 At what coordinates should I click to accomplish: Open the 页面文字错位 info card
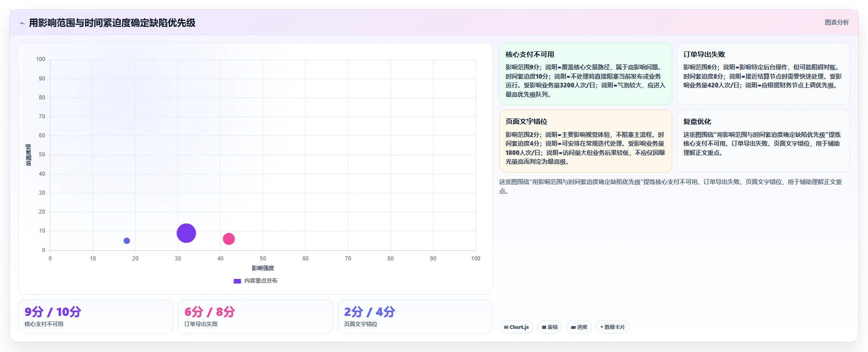[x=585, y=141]
